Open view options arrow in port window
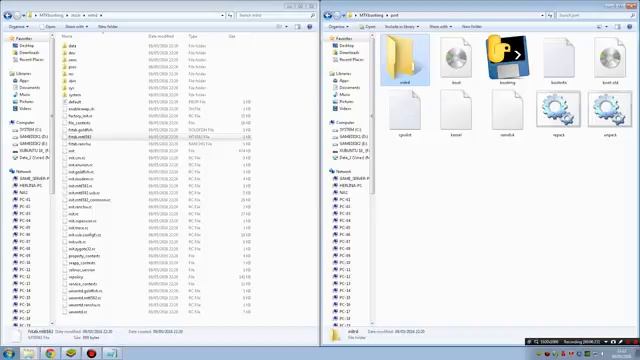This screenshot has height=360, width=640. click(606, 27)
